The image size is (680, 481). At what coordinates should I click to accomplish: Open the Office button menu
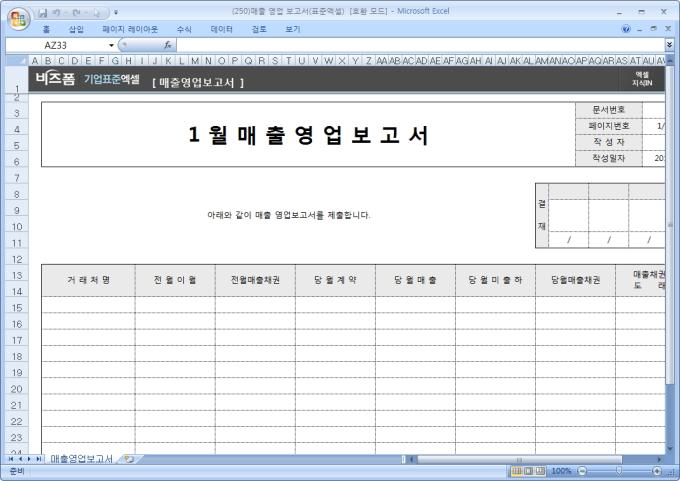[x=18, y=19]
